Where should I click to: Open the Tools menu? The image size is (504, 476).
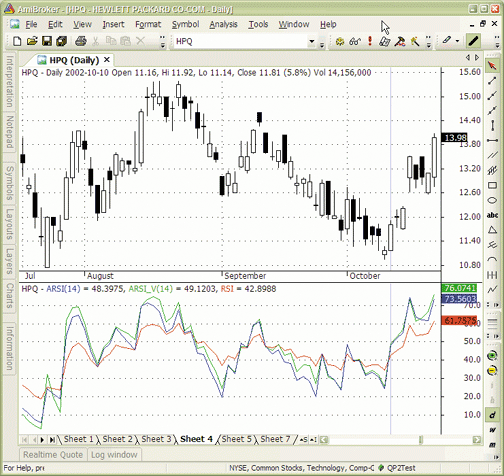[x=258, y=24]
